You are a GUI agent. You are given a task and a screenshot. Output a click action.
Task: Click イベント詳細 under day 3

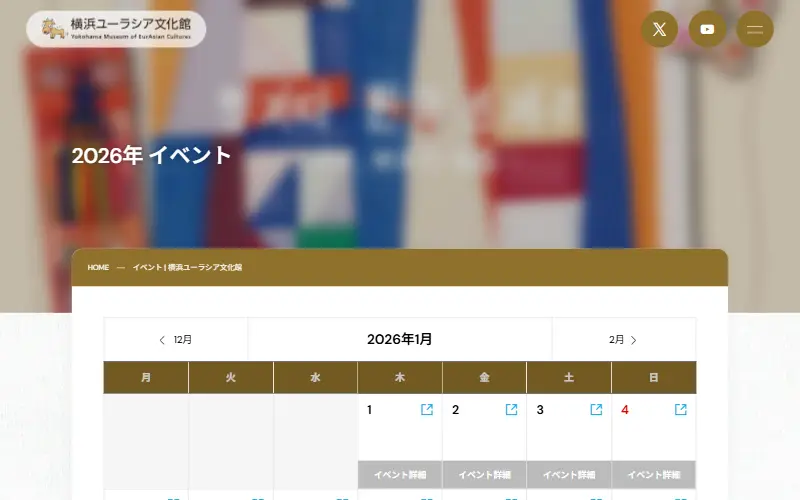click(569, 475)
